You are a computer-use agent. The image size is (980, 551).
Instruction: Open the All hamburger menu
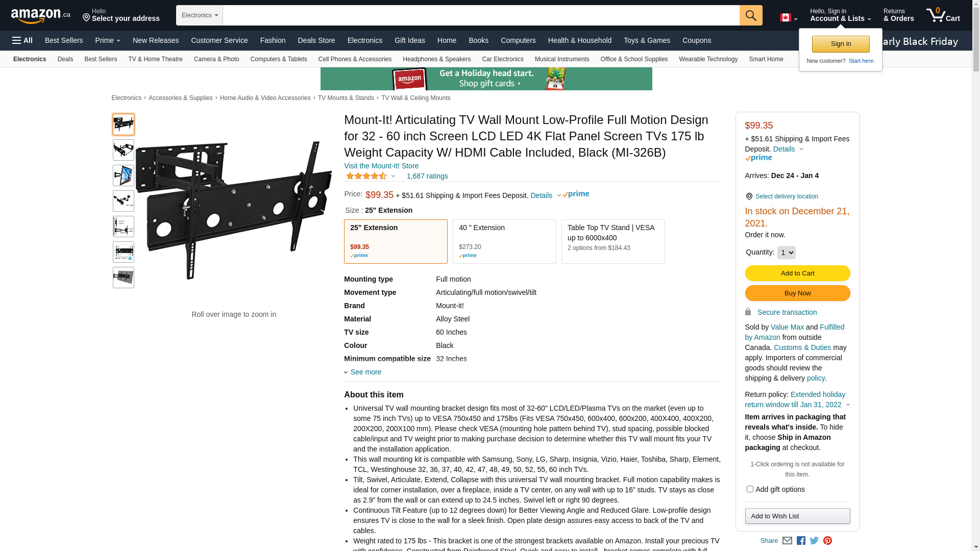22,40
